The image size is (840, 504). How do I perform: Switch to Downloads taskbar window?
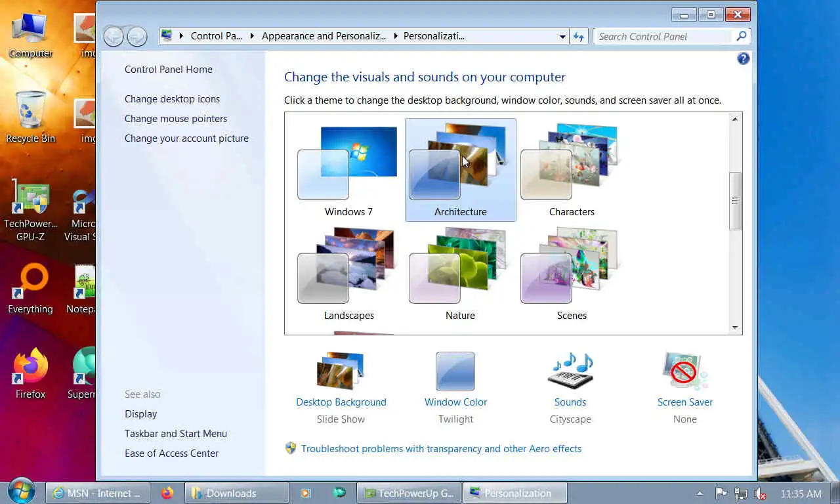[x=237, y=493]
